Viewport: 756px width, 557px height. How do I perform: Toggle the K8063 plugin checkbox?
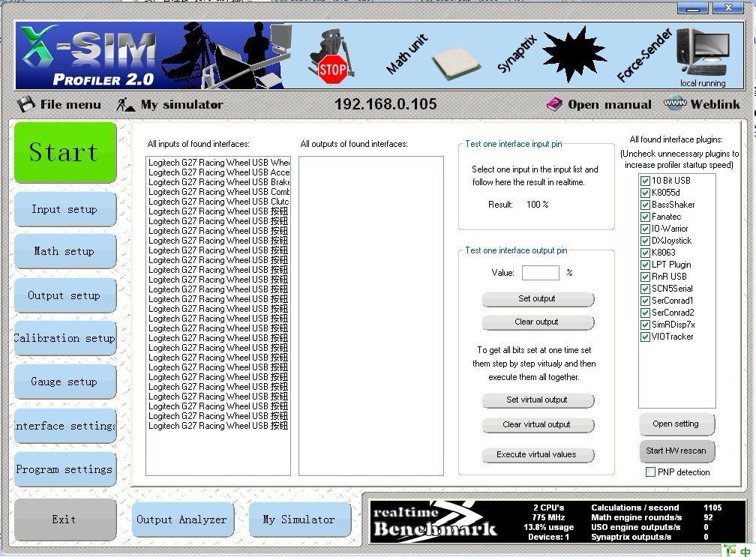point(645,253)
